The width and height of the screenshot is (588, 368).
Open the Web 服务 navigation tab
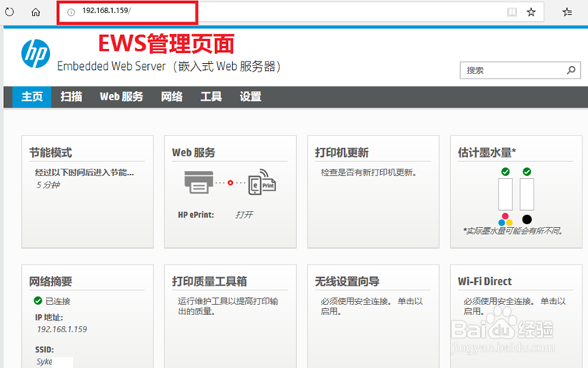click(x=121, y=96)
